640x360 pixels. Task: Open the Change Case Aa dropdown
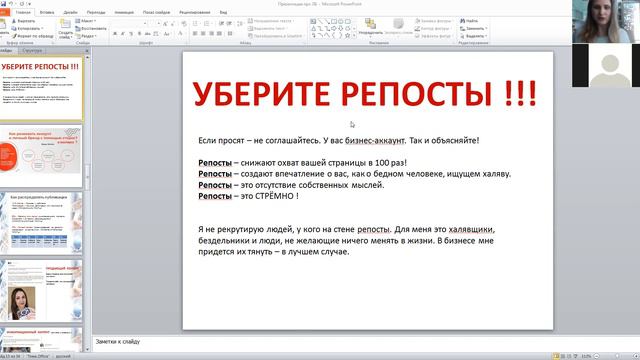tap(167, 33)
